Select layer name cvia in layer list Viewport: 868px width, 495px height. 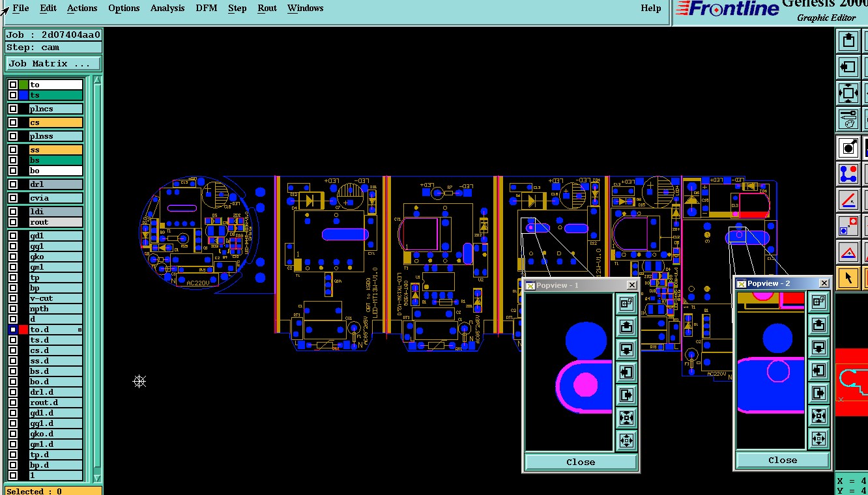click(56, 198)
